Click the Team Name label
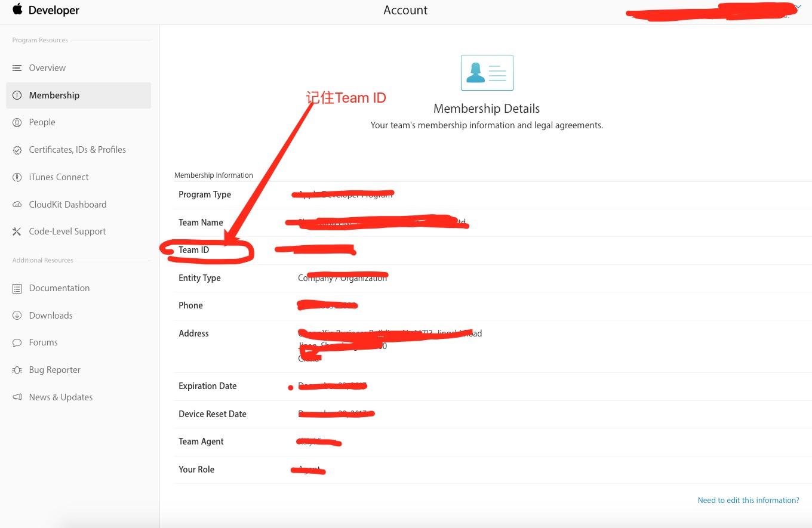The width and height of the screenshot is (812, 528). click(201, 223)
